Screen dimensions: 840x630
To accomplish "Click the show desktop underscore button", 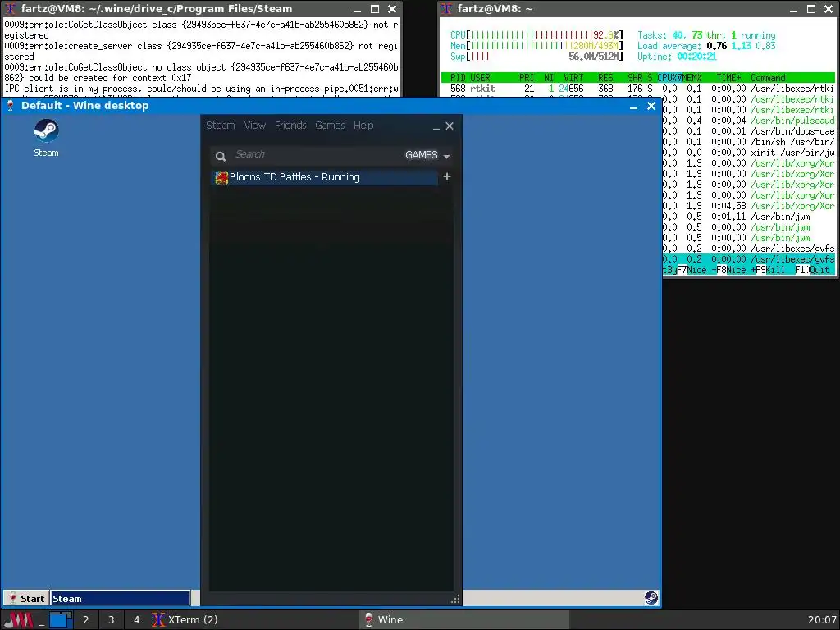I will (41, 620).
